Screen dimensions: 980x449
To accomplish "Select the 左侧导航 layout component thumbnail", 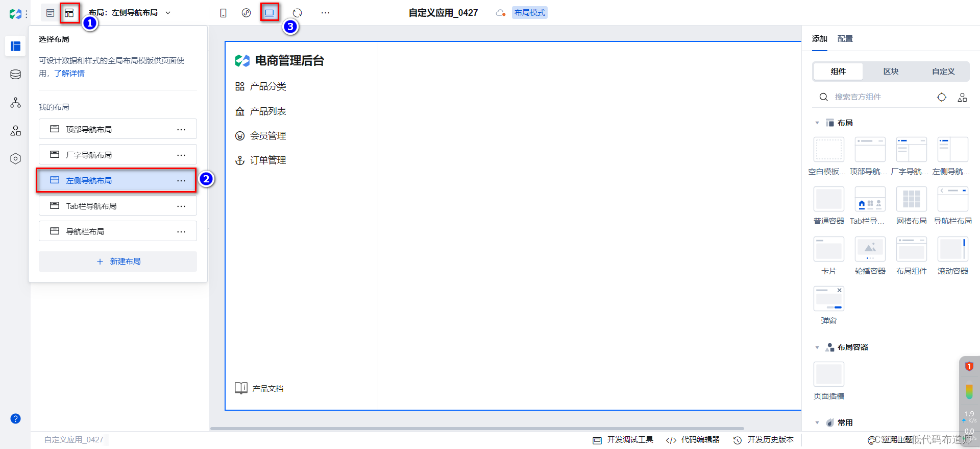I will [953, 150].
